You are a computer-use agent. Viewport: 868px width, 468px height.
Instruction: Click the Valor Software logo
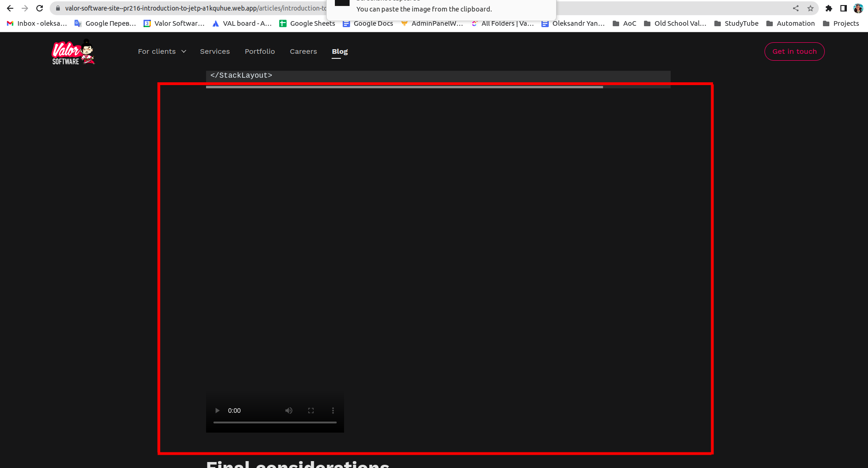73,52
